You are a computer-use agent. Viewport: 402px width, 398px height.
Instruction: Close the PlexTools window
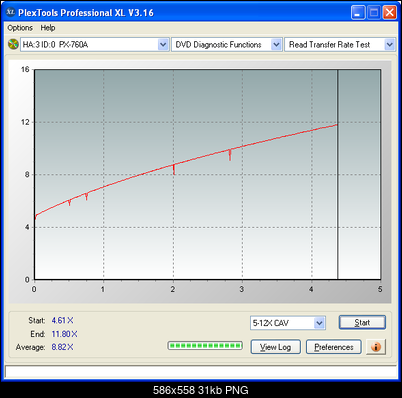point(389,13)
